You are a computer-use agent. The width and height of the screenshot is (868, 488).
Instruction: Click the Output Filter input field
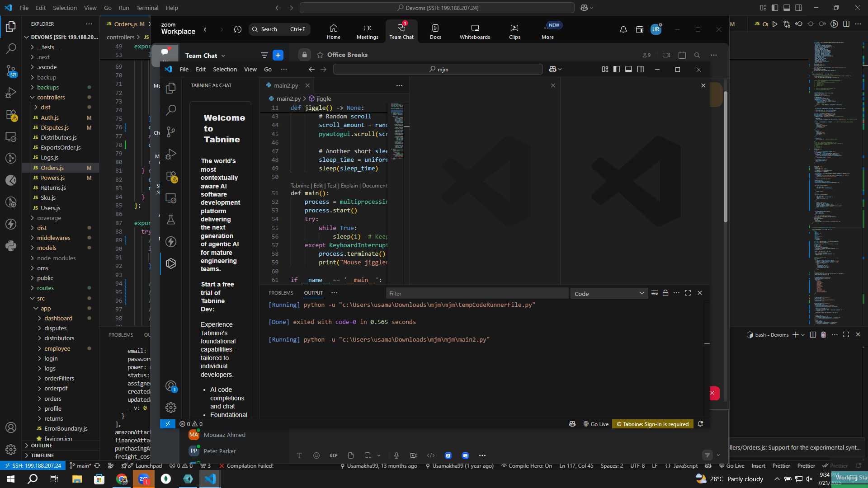pyautogui.click(x=477, y=294)
